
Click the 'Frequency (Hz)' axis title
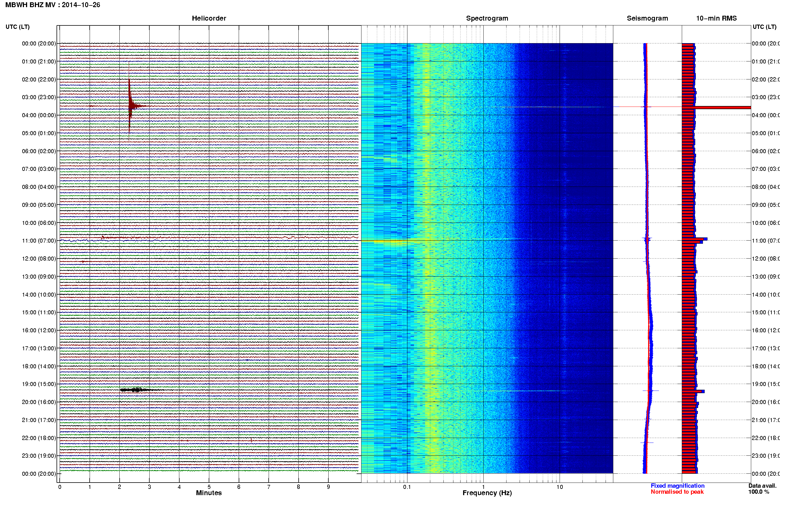click(x=487, y=493)
